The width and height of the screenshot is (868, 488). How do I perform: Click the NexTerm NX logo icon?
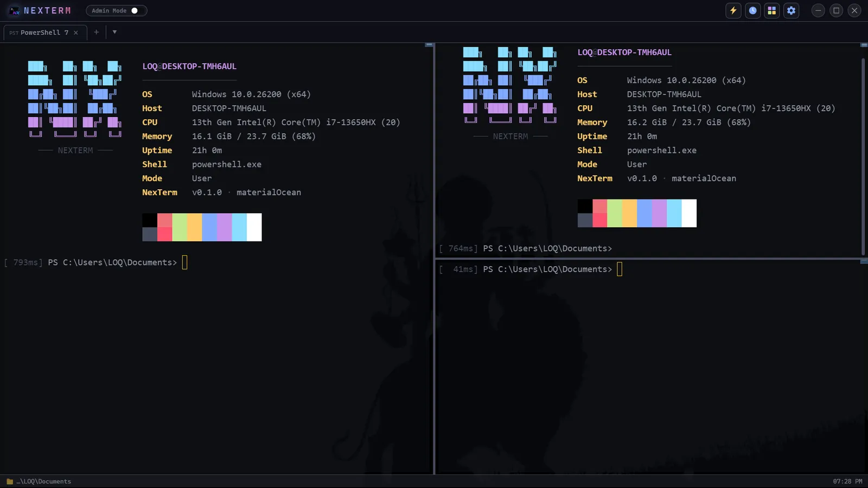15,10
